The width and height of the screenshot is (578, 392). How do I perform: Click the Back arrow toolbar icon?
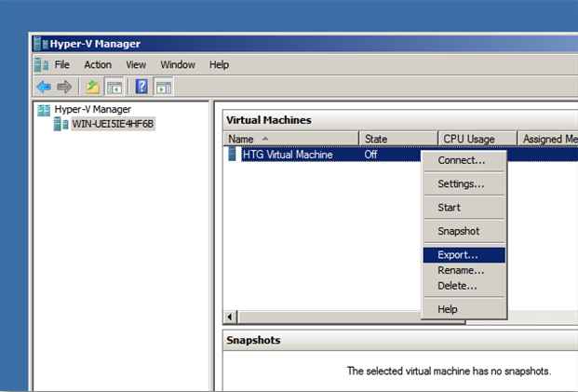44,87
